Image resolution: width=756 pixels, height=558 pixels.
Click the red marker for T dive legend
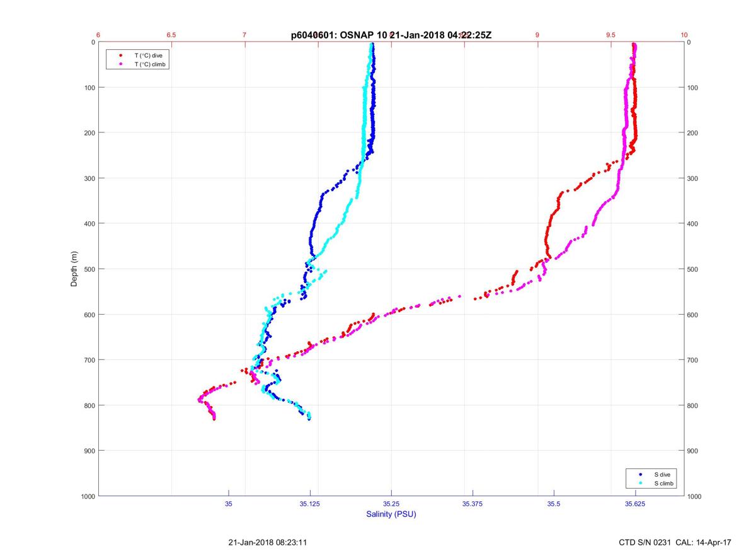click(x=121, y=55)
